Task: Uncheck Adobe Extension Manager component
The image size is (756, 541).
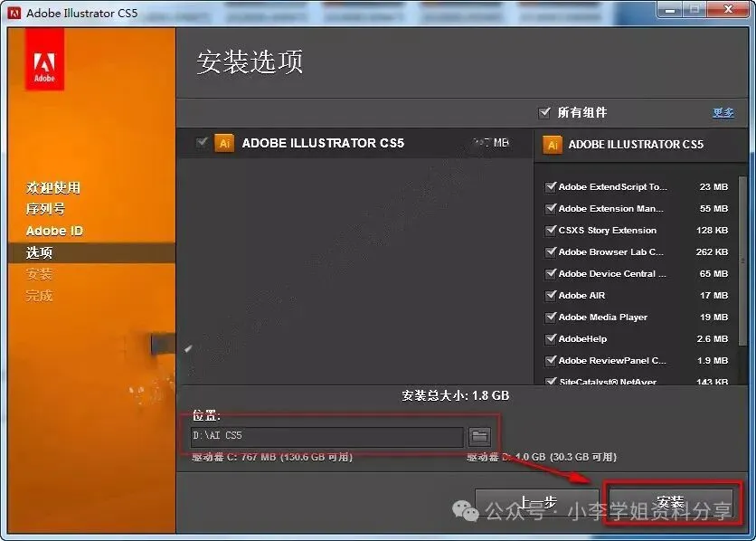Action: (550, 208)
